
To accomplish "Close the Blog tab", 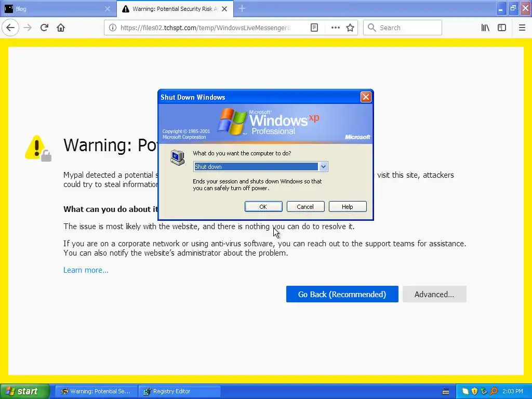I will [107, 9].
